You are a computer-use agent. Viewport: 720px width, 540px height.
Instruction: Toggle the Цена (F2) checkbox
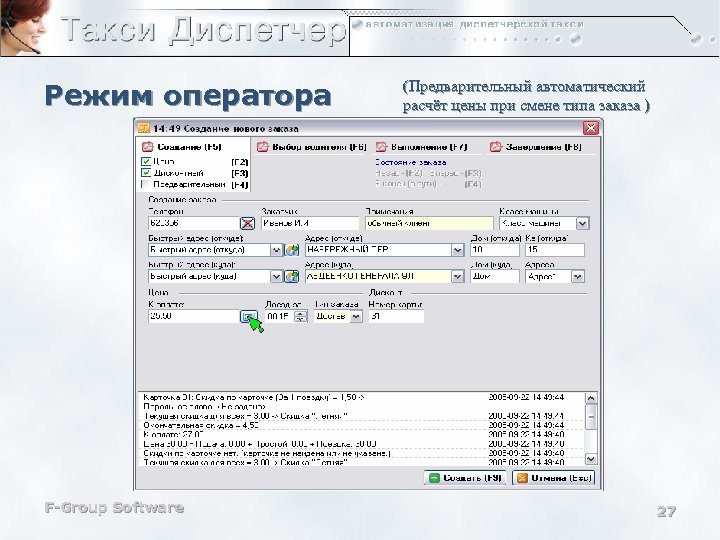(146, 162)
